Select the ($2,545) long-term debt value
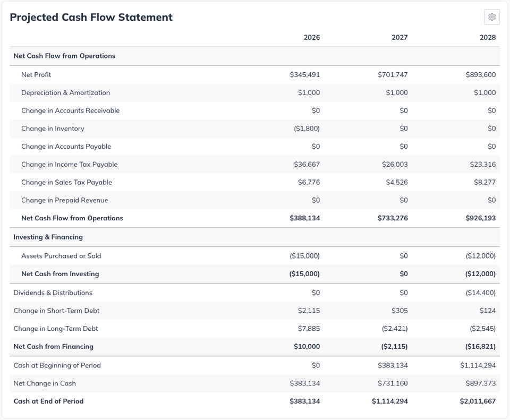Screen dimensions: 510x420 [483, 328]
